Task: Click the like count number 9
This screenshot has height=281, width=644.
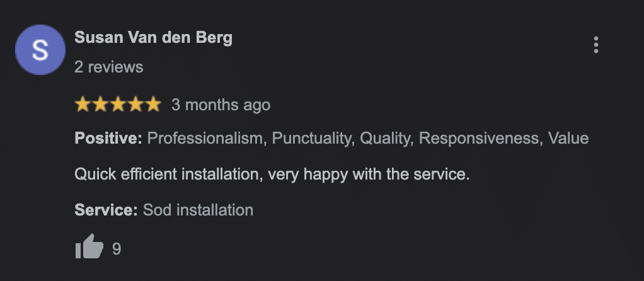Action: pos(117,249)
